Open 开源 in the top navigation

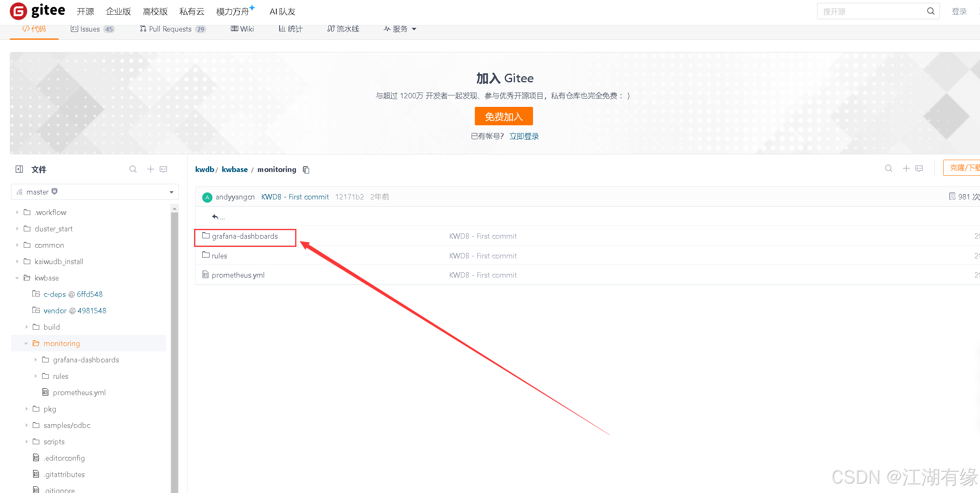[86, 11]
